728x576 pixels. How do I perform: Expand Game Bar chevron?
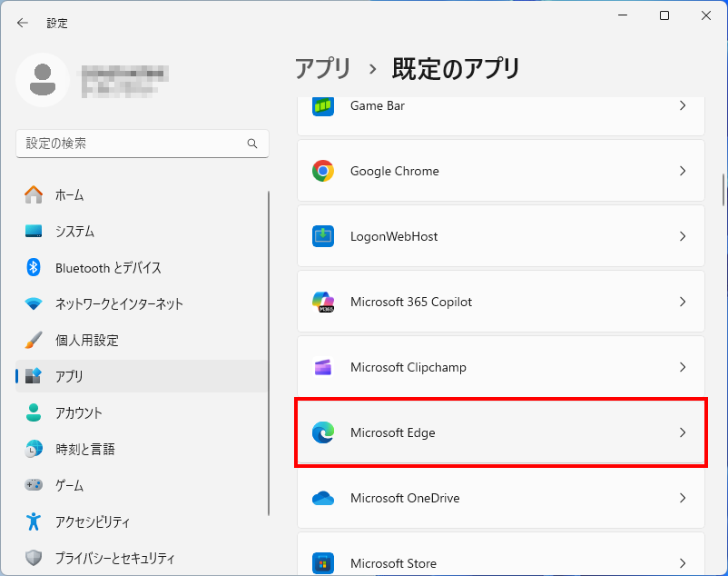(x=683, y=106)
